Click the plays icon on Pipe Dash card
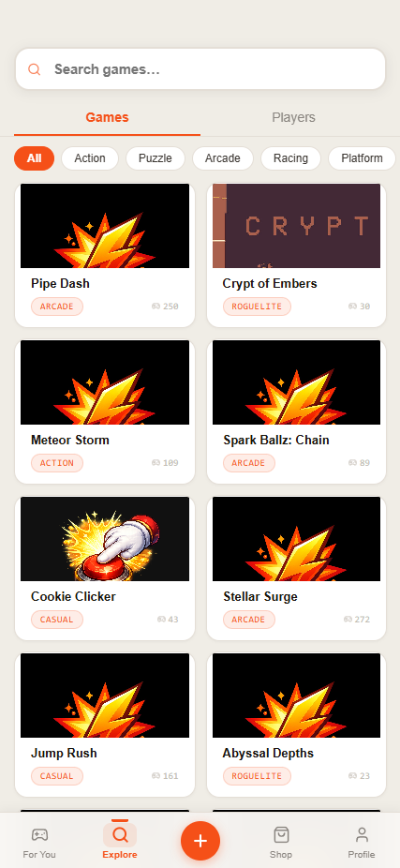 (156, 307)
